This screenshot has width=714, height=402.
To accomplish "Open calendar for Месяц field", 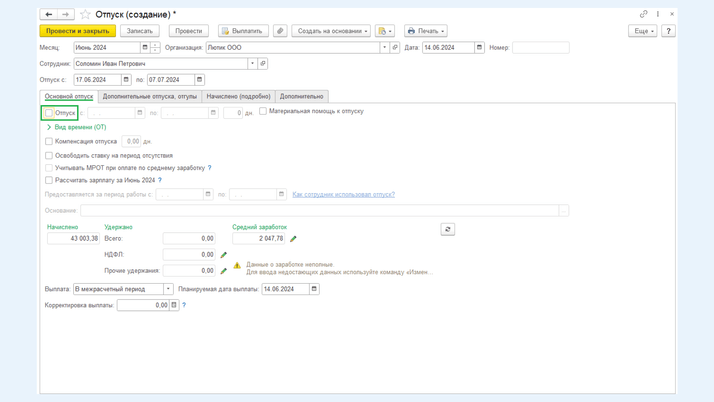I will coord(145,47).
